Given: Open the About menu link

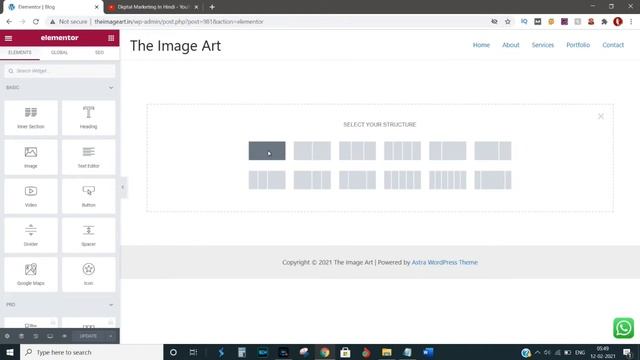Looking at the screenshot, I should (511, 45).
